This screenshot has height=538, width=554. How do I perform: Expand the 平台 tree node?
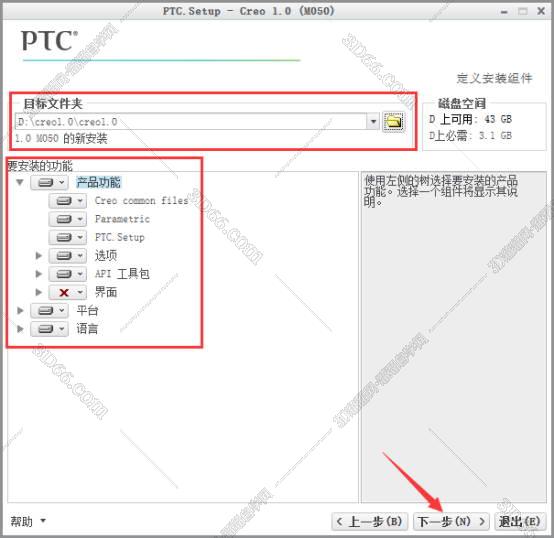click(20, 311)
